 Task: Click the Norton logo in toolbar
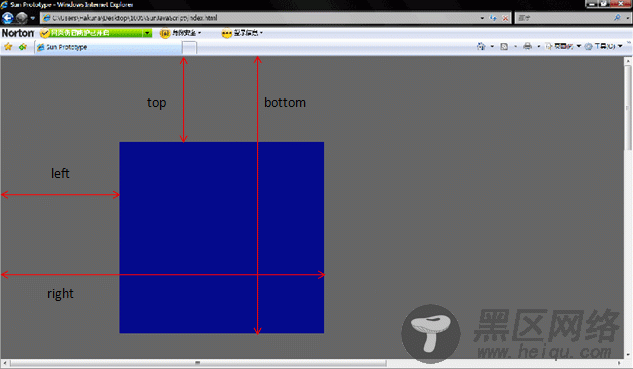tap(18, 33)
